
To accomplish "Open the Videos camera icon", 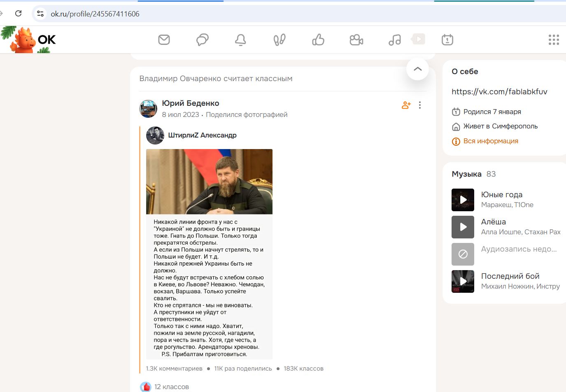I will 356,40.
